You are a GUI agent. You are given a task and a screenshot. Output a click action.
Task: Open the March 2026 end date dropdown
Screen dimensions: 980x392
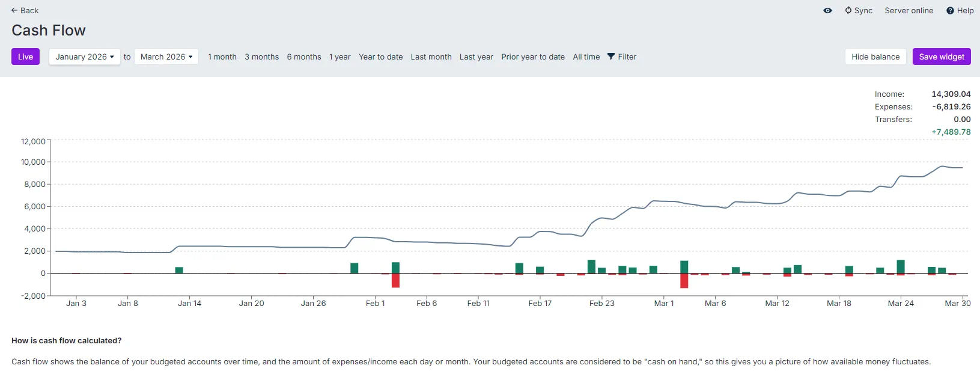166,57
